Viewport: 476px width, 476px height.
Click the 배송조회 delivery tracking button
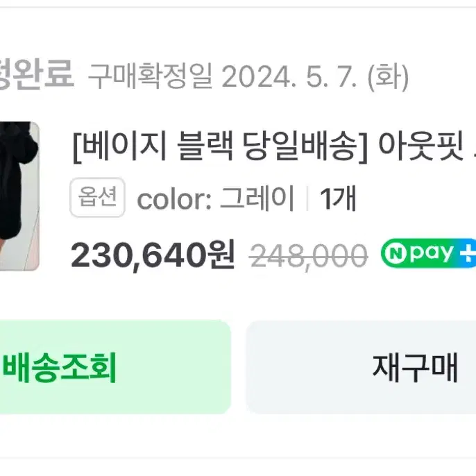tap(114, 367)
